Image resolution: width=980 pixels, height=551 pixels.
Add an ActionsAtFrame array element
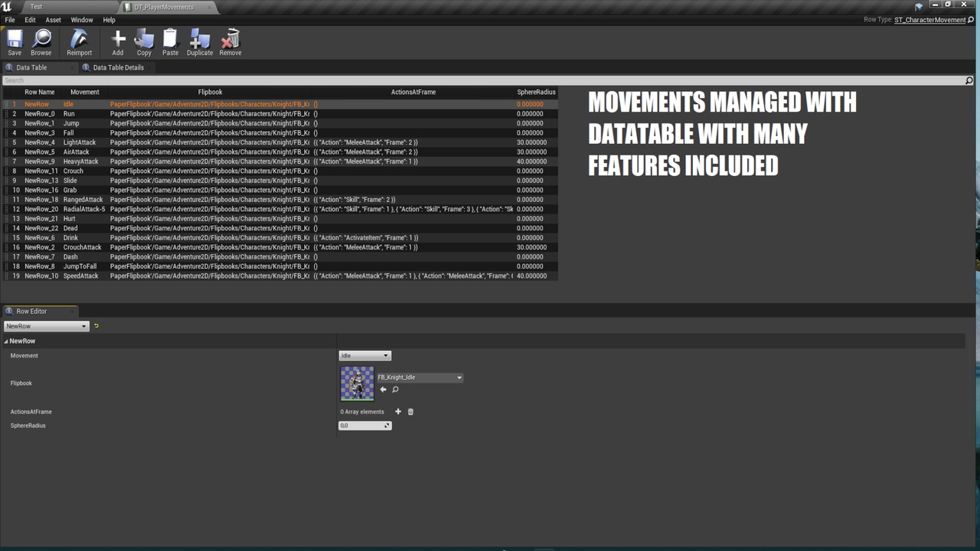398,412
